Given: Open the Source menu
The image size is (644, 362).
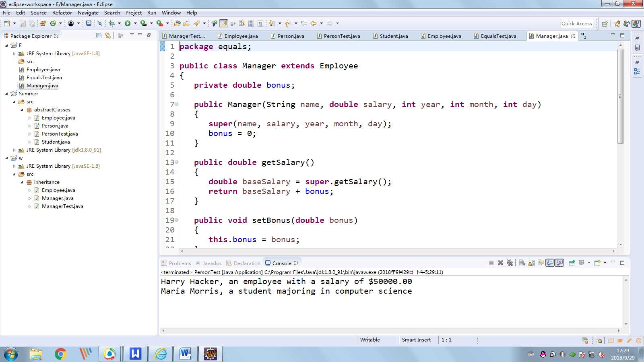Looking at the screenshot, I should click(x=39, y=12).
